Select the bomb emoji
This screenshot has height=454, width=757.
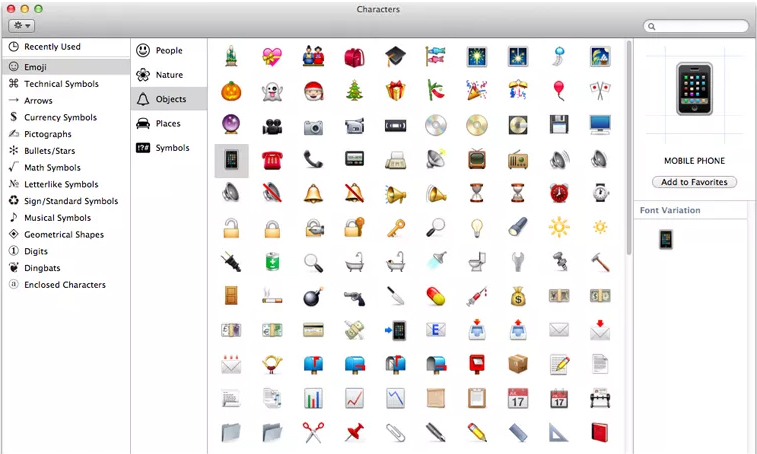click(x=313, y=296)
